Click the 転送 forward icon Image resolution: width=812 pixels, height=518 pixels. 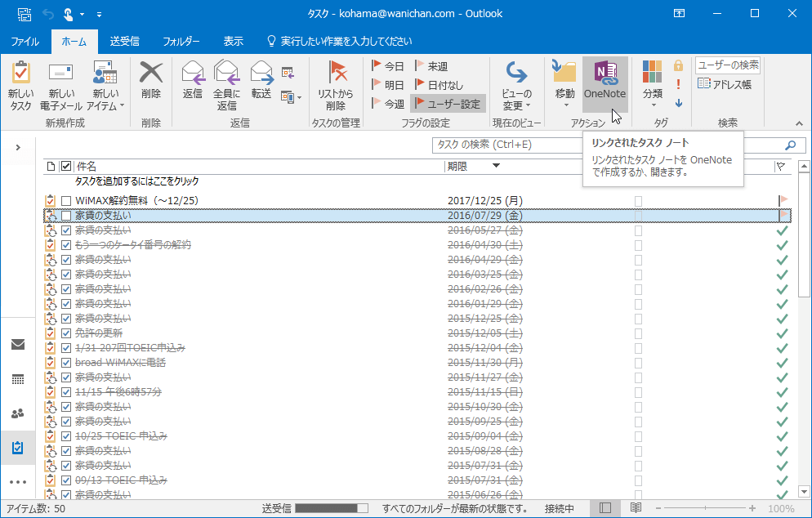click(261, 78)
